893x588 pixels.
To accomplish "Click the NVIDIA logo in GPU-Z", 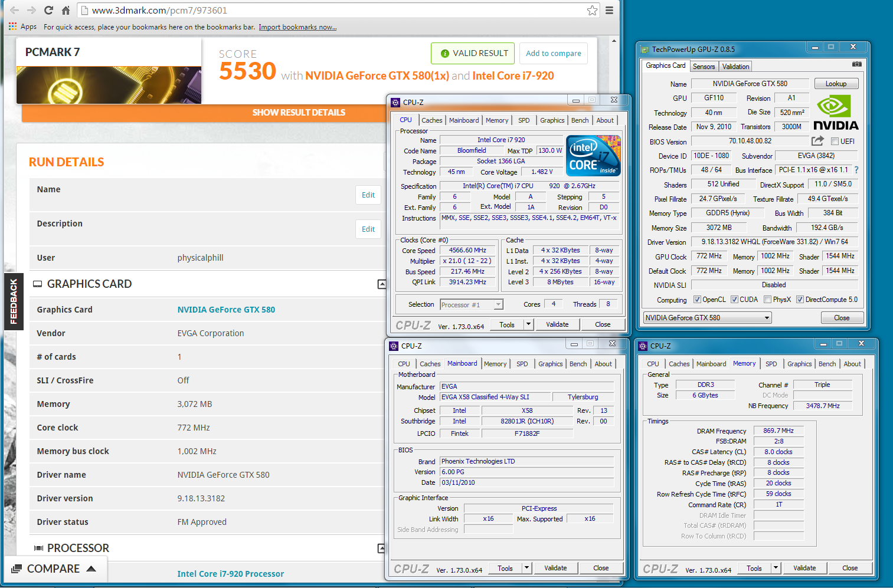I will (836, 112).
